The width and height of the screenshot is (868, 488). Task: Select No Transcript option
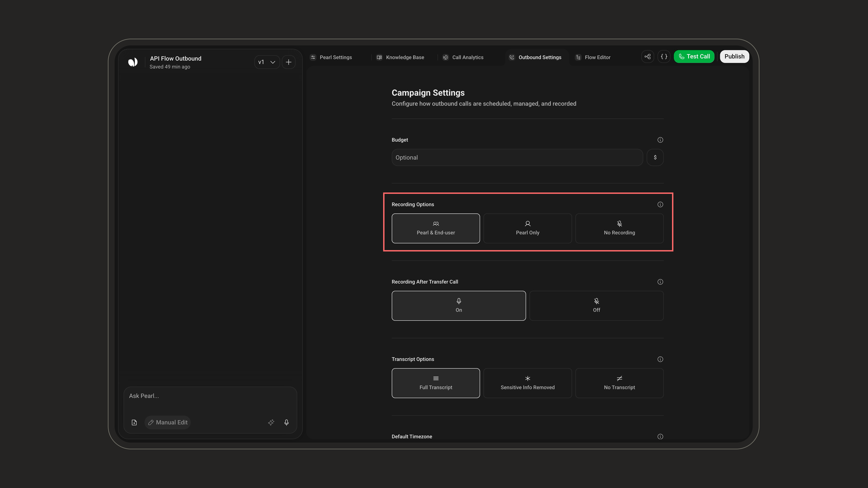619,383
